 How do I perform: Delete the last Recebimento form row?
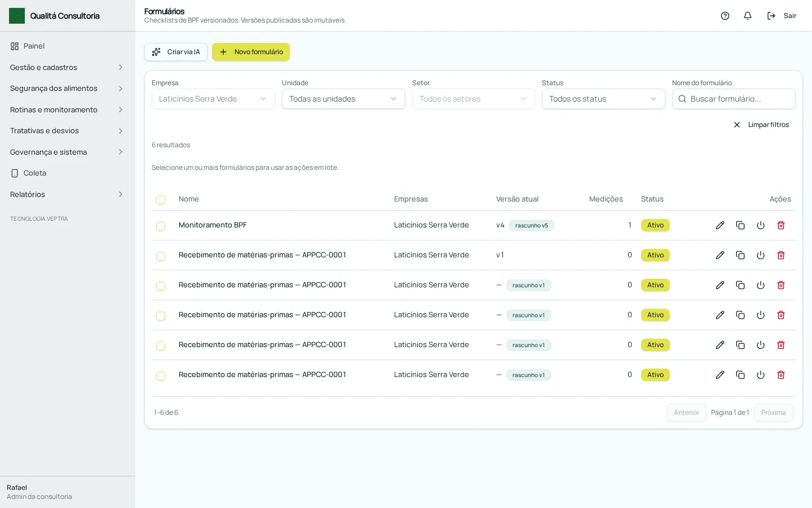[x=781, y=375]
